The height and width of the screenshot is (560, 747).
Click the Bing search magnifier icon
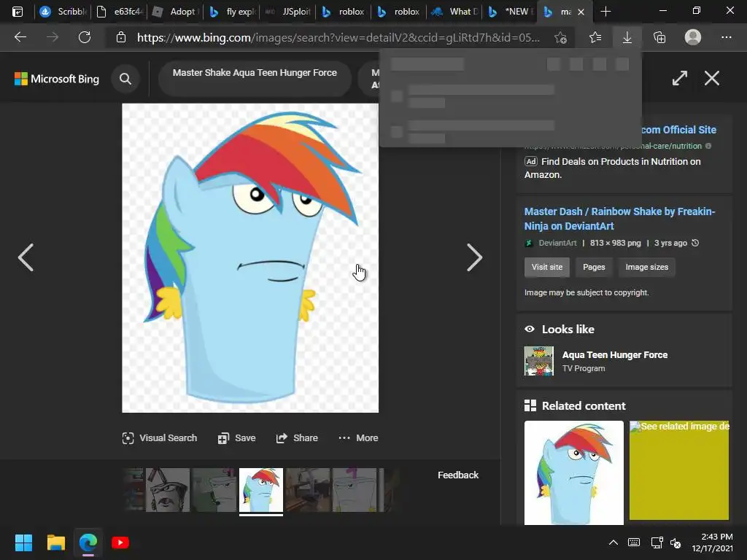(125, 79)
